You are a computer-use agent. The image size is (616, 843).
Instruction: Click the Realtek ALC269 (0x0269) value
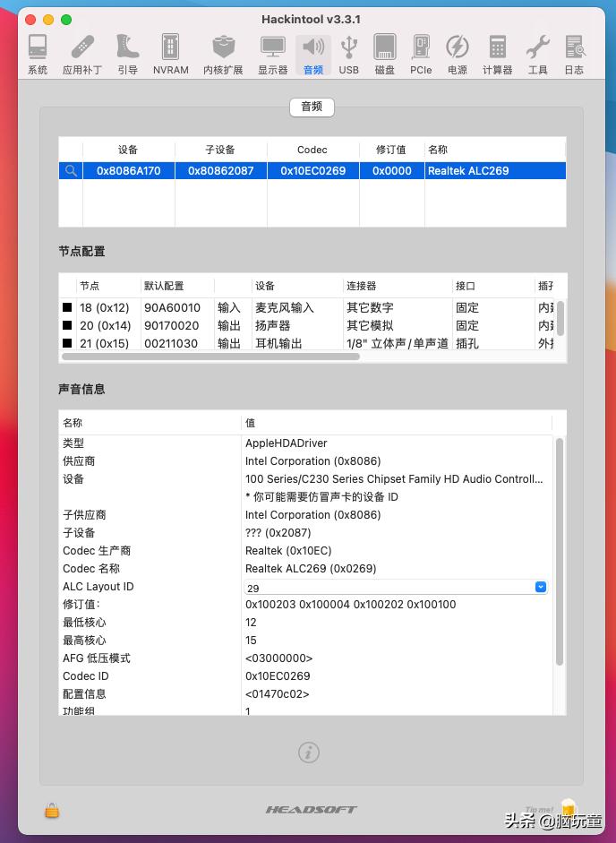click(x=311, y=569)
